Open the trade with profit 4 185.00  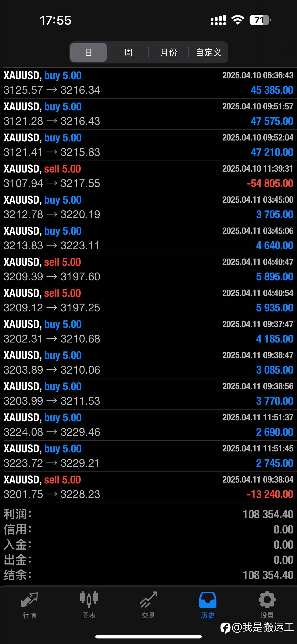[x=148, y=332]
